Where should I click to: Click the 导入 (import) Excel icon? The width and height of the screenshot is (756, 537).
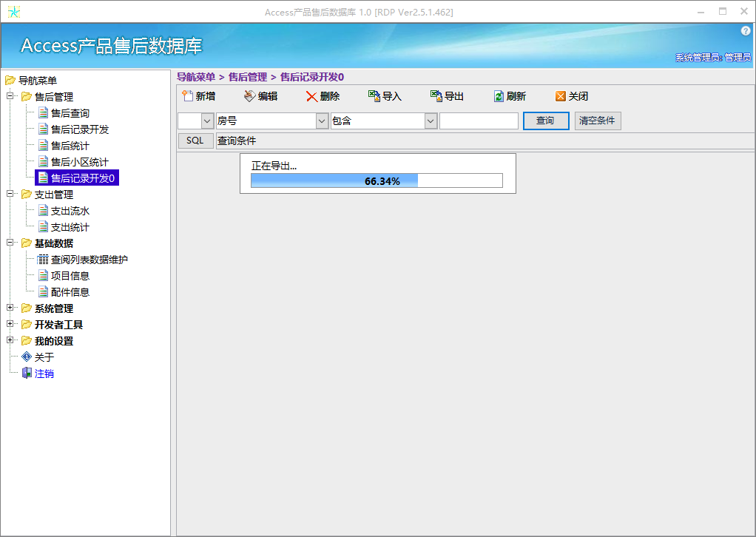(374, 96)
